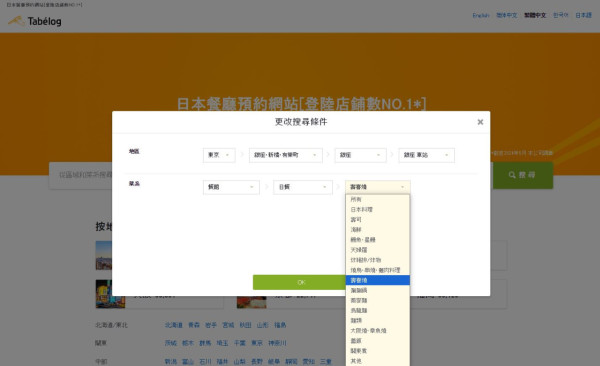Select 大阪燒・章魚燒 in the cuisine list
The width and height of the screenshot is (600, 366).
(x=377, y=330)
